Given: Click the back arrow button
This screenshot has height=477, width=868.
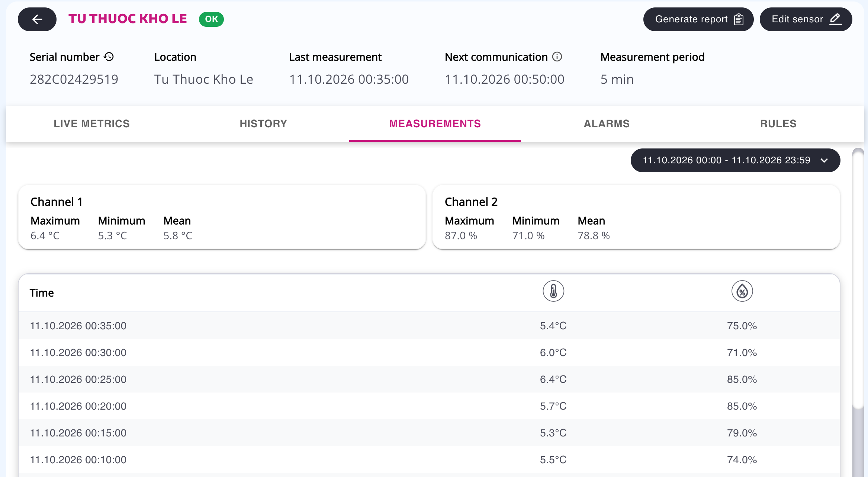Looking at the screenshot, I should pos(37,19).
